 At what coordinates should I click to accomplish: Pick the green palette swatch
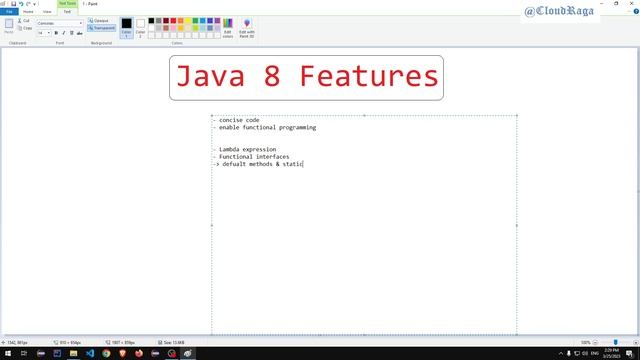point(196,20)
